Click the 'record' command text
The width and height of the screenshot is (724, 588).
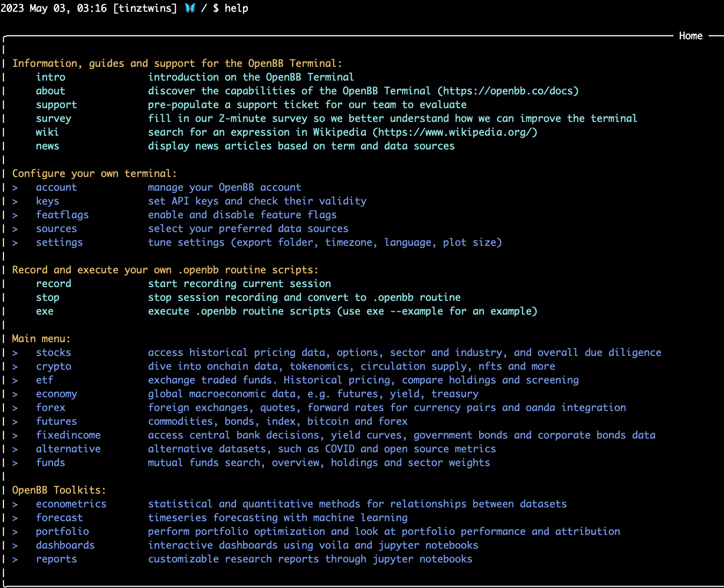[x=54, y=284]
